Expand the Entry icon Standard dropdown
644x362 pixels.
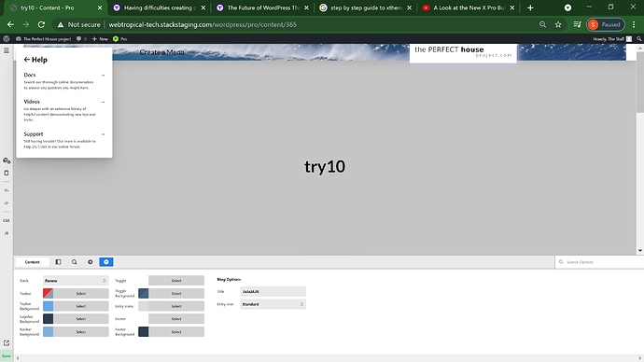273,304
